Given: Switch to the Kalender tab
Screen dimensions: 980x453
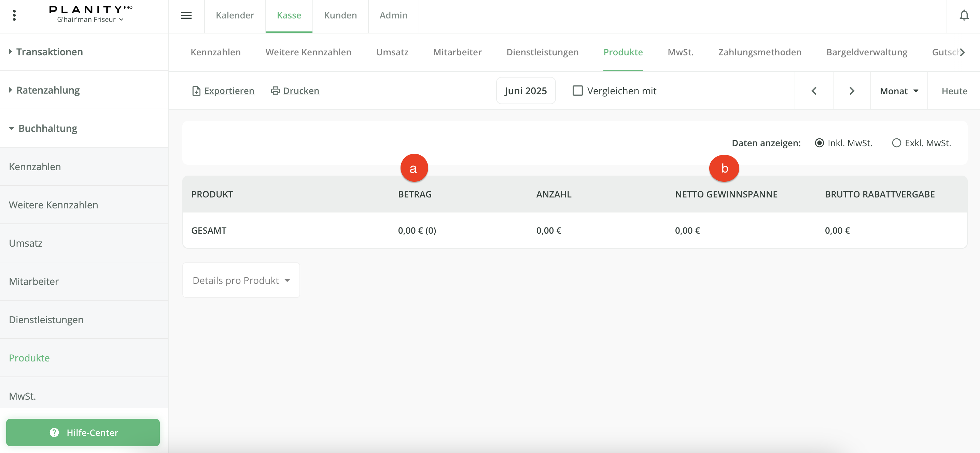Looking at the screenshot, I should point(235,16).
